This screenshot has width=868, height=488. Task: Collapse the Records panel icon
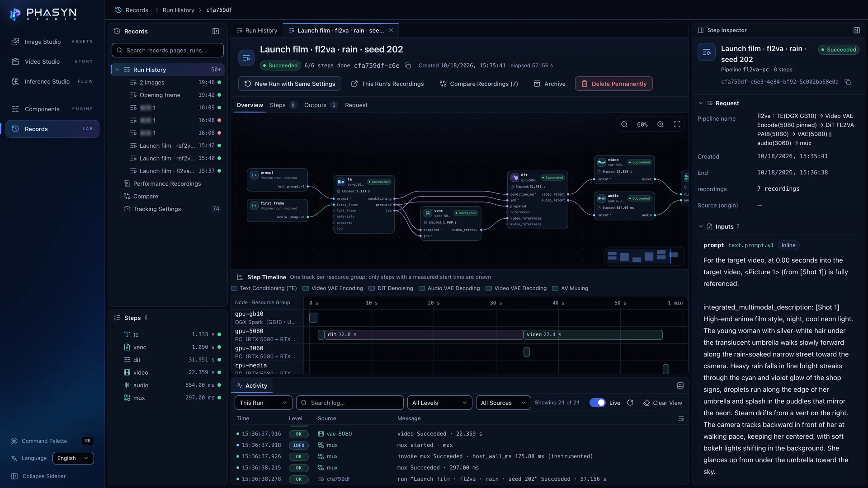(216, 31)
